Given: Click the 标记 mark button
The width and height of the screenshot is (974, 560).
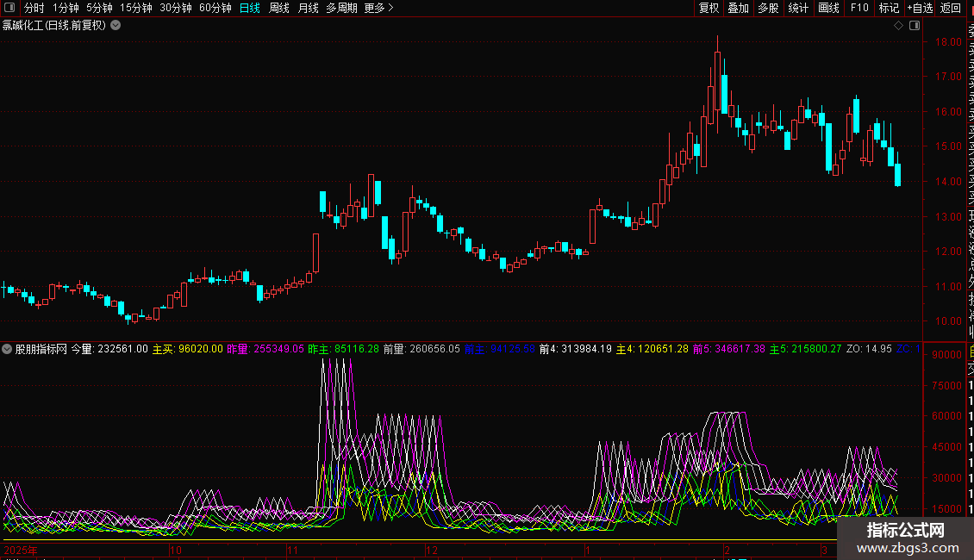Looking at the screenshot, I should click(889, 8).
